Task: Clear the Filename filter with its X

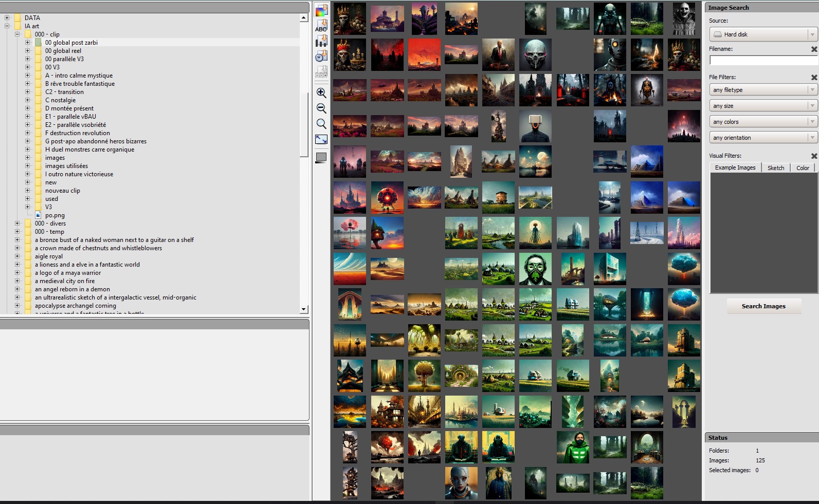Action: (814, 49)
